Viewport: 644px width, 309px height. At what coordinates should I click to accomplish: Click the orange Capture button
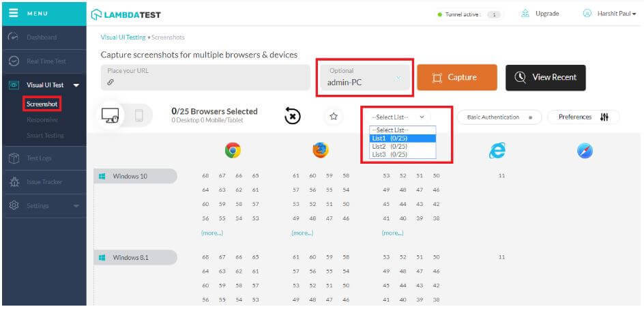click(457, 77)
